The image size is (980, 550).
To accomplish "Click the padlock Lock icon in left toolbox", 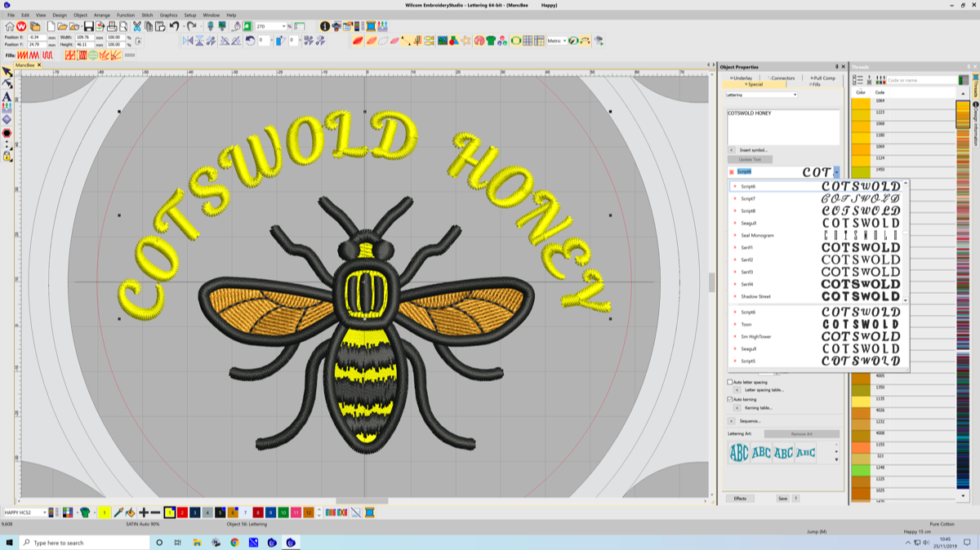I will pyautogui.click(x=7, y=155).
